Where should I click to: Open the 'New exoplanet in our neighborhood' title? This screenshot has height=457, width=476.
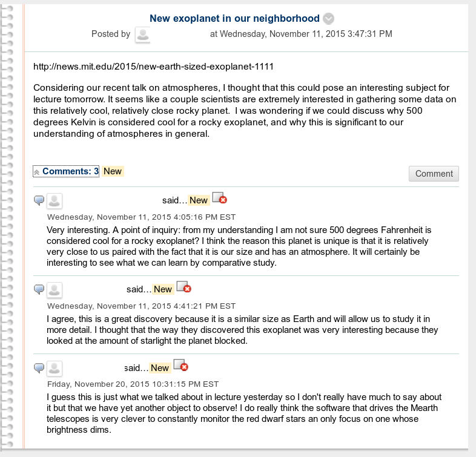234,19
